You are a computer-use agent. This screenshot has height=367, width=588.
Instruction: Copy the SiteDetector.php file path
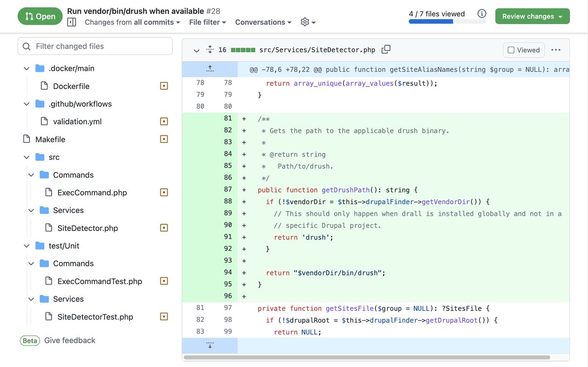(x=386, y=50)
